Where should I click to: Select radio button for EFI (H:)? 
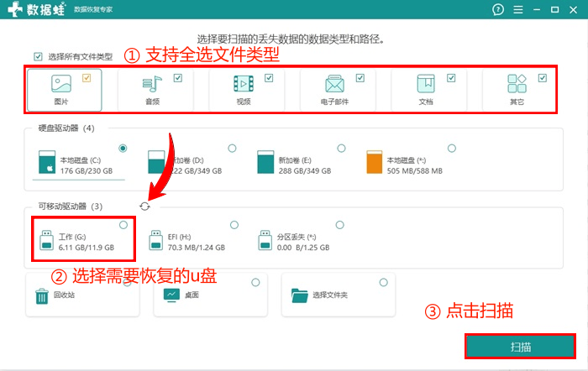[x=234, y=225]
